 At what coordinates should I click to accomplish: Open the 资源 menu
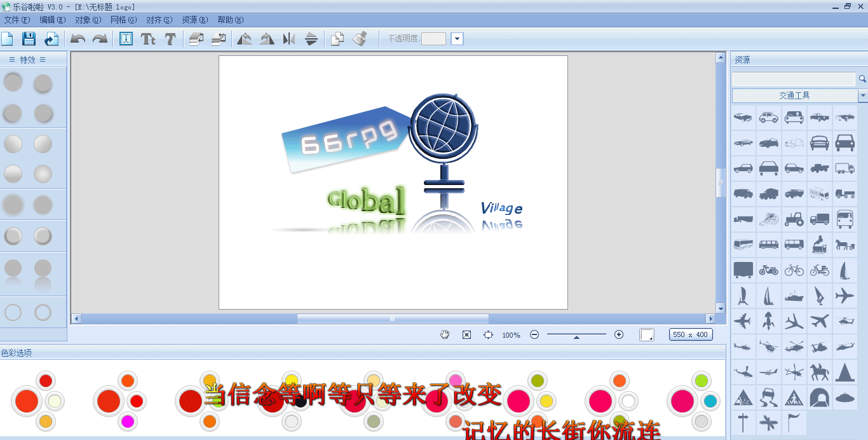pos(194,20)
